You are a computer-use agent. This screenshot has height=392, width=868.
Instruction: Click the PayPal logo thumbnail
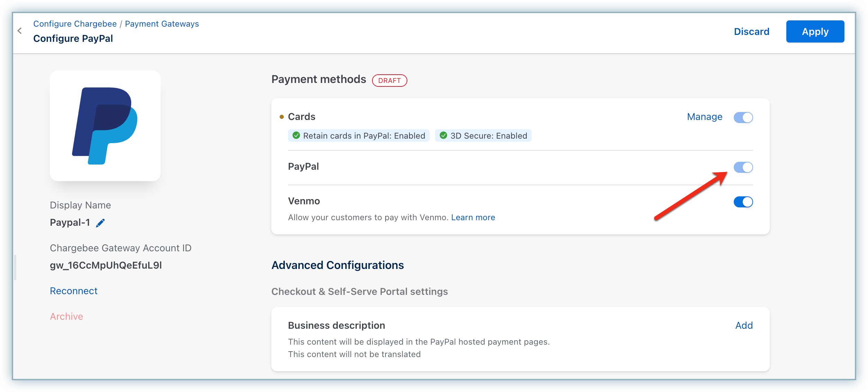pos(105,126)
